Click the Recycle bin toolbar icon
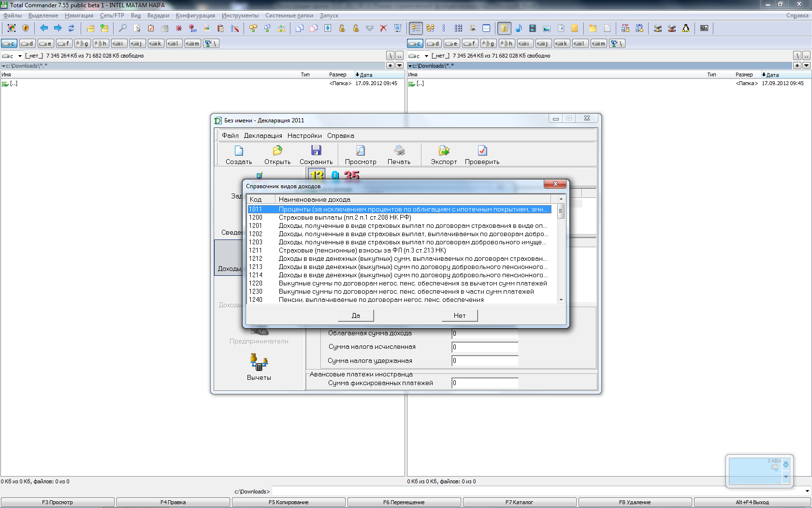Screen dimensions: 812x508 pyautogui.click(x=398, y=28)
